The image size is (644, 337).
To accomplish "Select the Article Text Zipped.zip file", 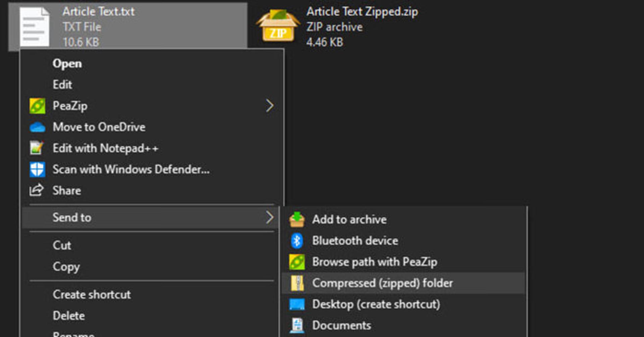I will click(x=337, y=27).
